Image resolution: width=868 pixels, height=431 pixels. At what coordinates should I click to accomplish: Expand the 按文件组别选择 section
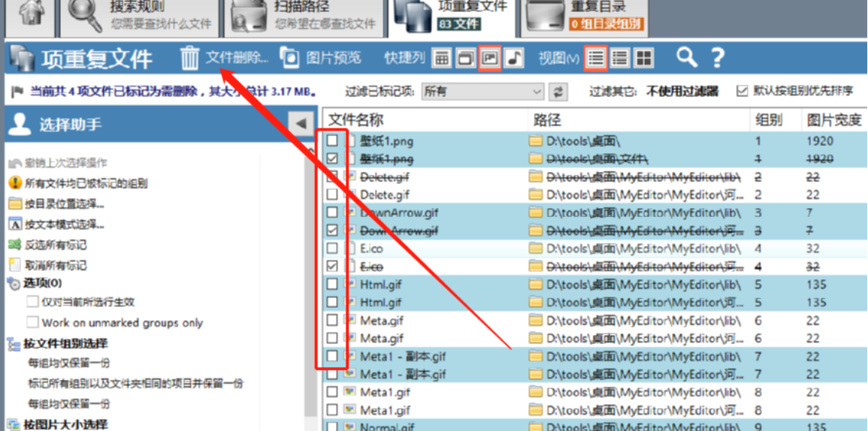pyautogui.click(x=58, y=344)
